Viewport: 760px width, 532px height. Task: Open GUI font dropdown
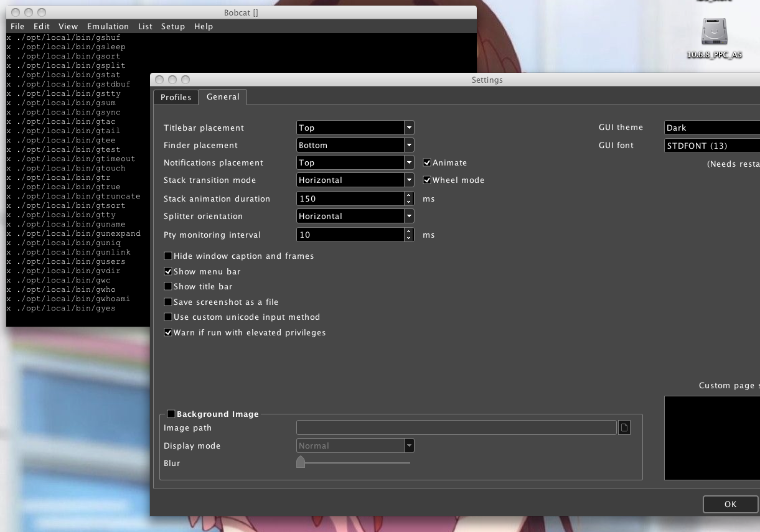[712, 146]
